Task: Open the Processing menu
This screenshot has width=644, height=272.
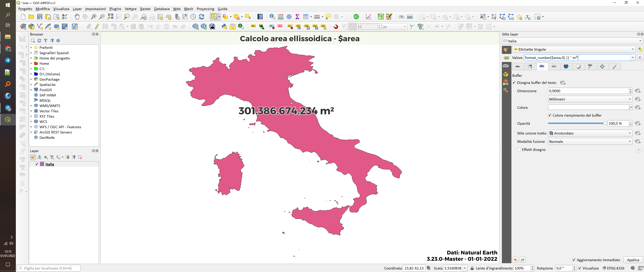Action: 205,9
